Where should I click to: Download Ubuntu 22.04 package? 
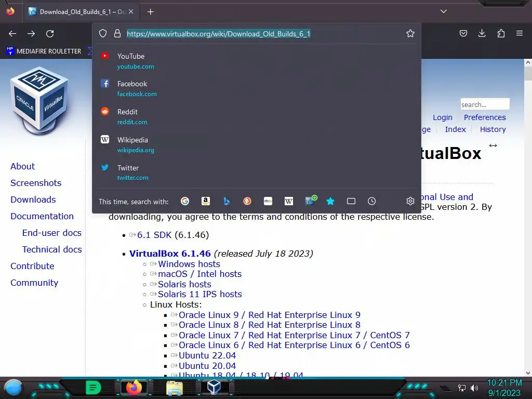(x=207, y=355)
